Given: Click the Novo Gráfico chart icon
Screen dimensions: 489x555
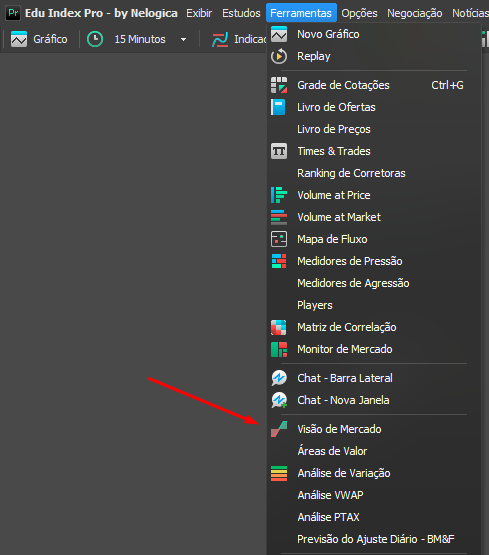Looking at the screenshot, I should pos(279,34).
